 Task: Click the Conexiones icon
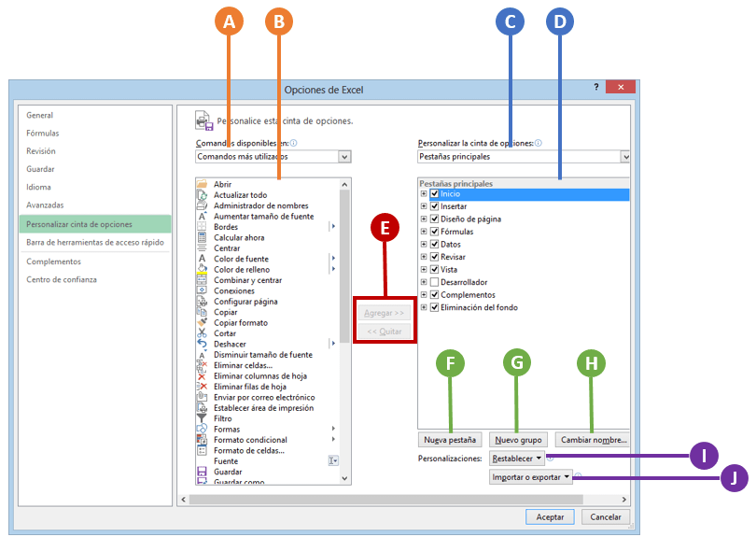(x=202, y=290)
